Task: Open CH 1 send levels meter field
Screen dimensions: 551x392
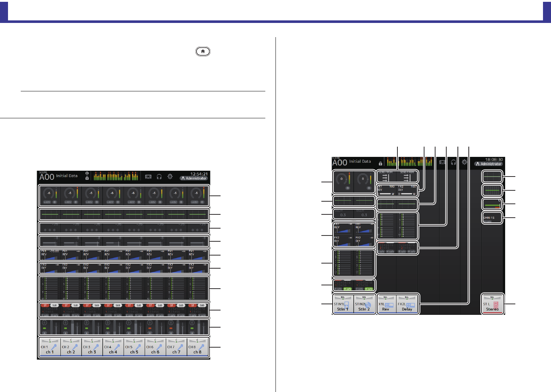Action: tap(50, 288)
